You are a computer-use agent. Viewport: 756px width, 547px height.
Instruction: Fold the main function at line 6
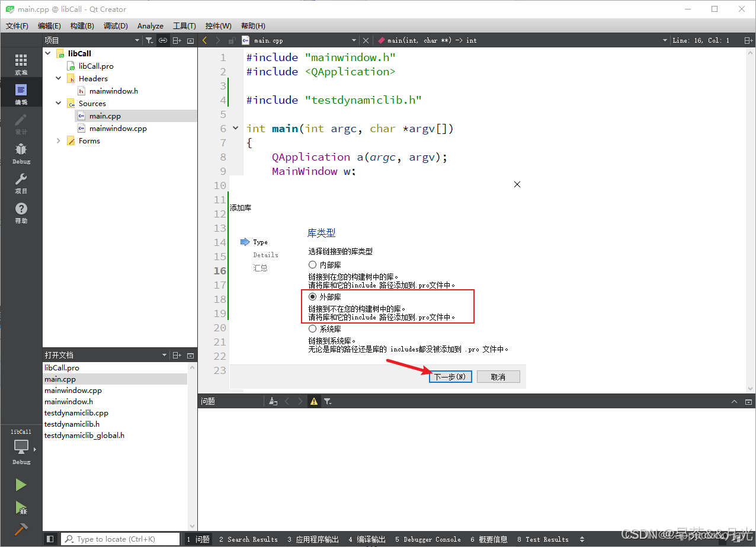pyautogui.click(x=235, y=128)
